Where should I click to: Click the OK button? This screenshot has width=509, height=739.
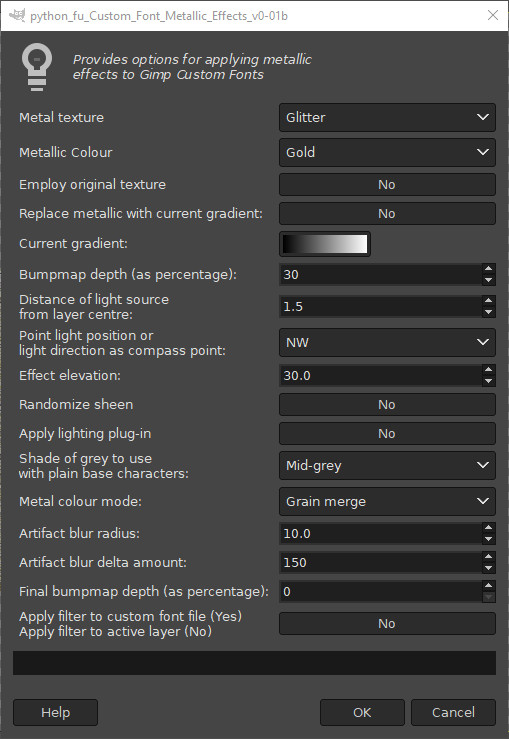362,712
